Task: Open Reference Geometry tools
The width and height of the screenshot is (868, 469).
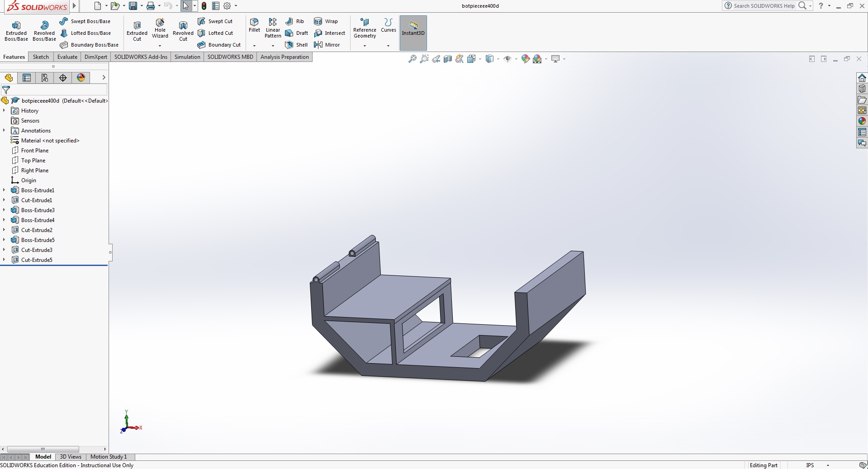Action: point(365,28)
